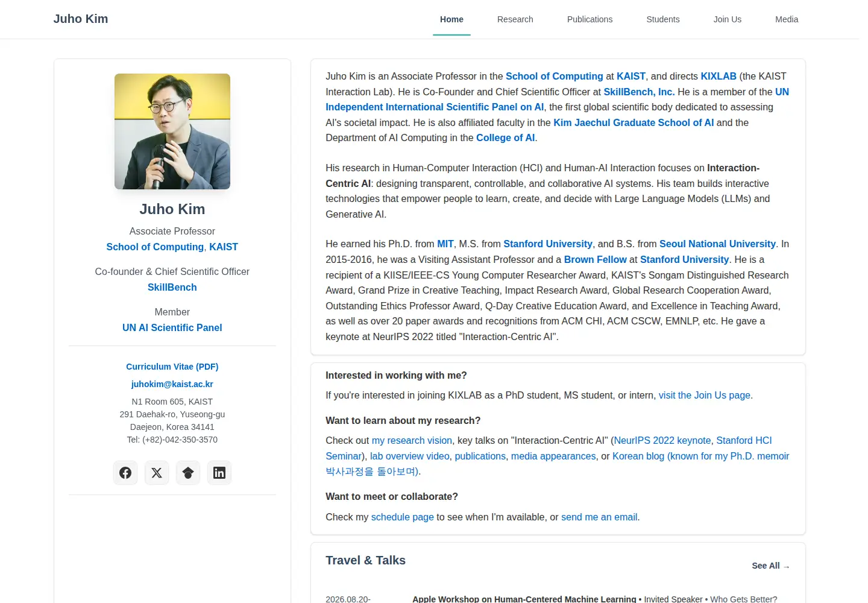Select the 'Tel: (+82)-042-350-3570' text
This screenshot has height=603, width=868.
(172, 440)
